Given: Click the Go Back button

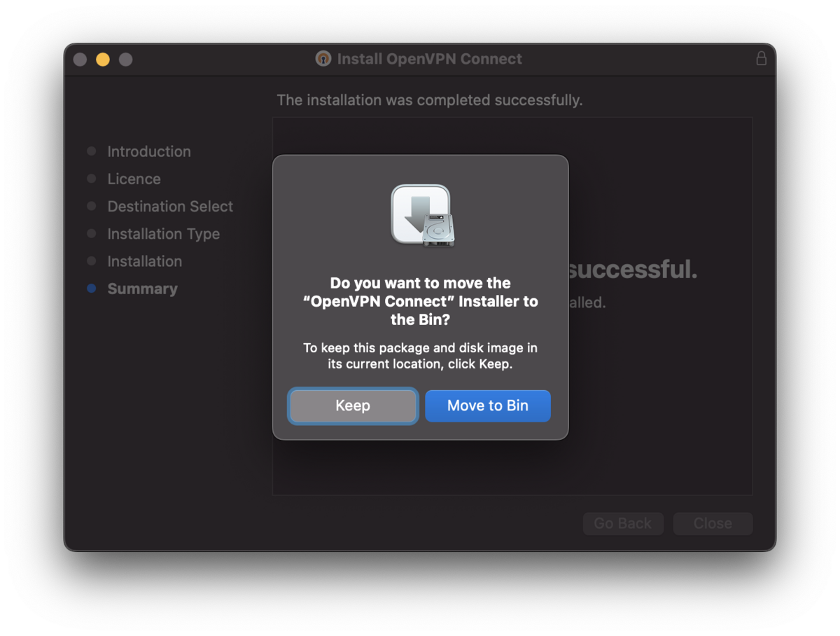Looking at the screenshot, I should coord(623,523).
